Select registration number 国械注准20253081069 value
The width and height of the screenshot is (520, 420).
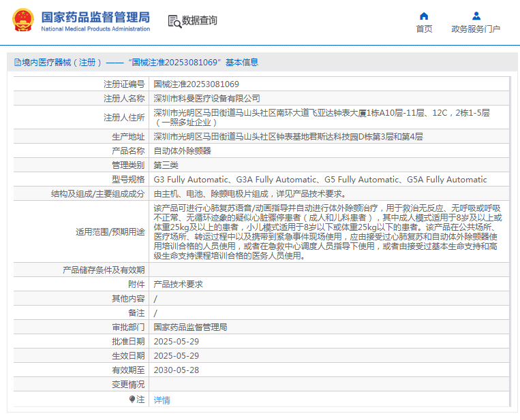196,84
